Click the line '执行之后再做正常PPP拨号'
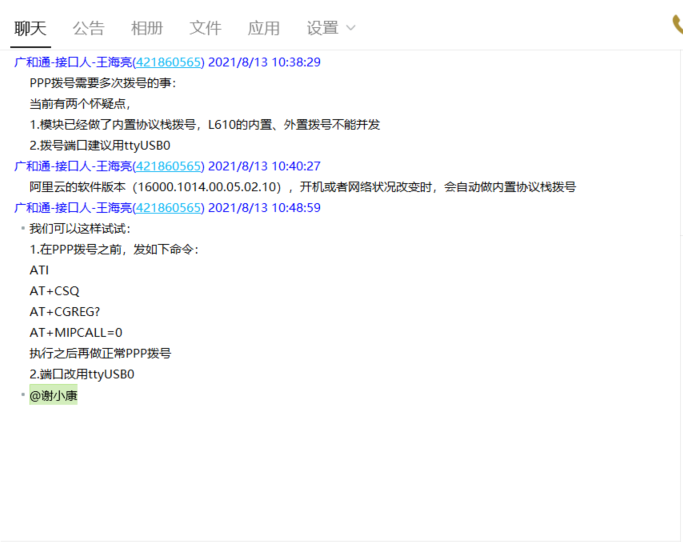This screenshot has height=542, width=683. [x=100, y=353]
